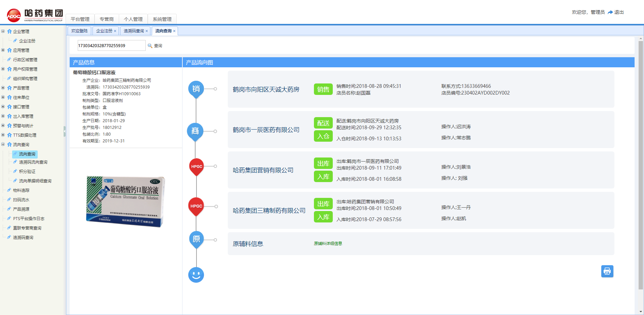This screenshot has height=315, width=644.
Task: Collapse the 企业管理 tree node
Action: (3, 31)
